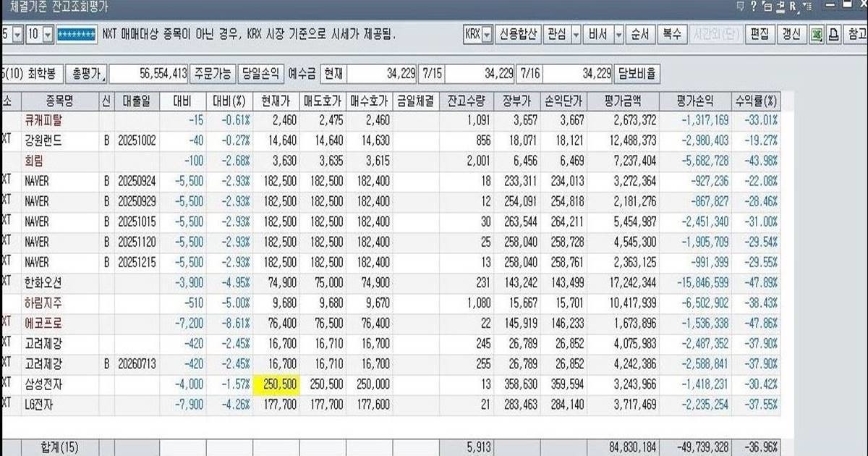Refresh data with the 갱신 button
Viewport: 868px width, 456px height.
click(x=791, y=34)
